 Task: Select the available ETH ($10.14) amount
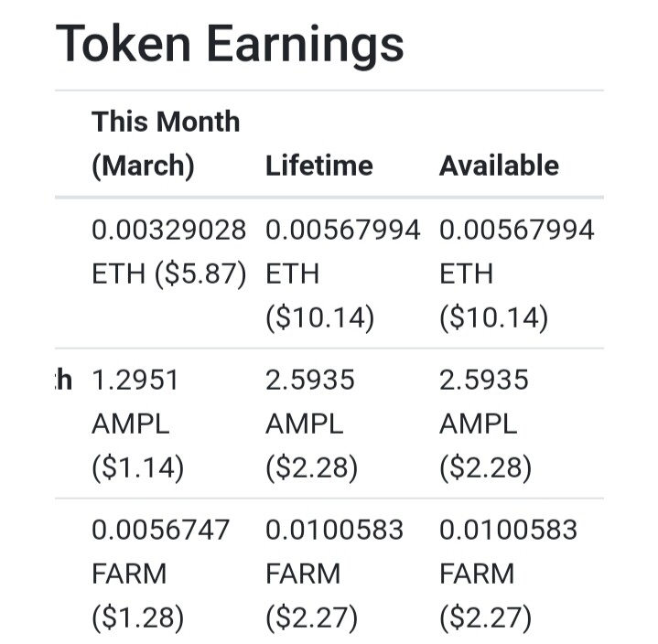point(493,317)
